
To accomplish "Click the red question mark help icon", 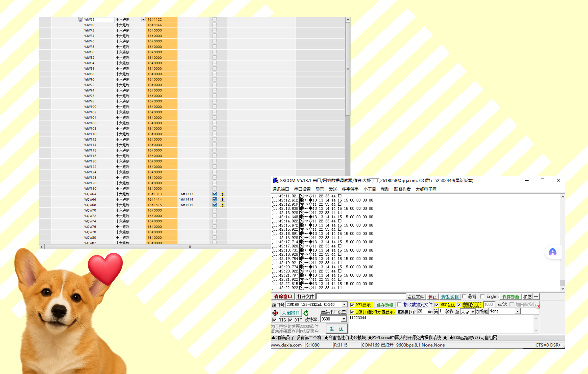I will 538,307.
